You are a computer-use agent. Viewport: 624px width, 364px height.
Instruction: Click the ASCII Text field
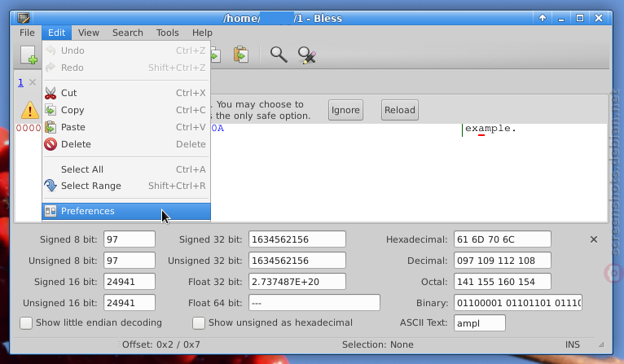[x=480, y=322]
